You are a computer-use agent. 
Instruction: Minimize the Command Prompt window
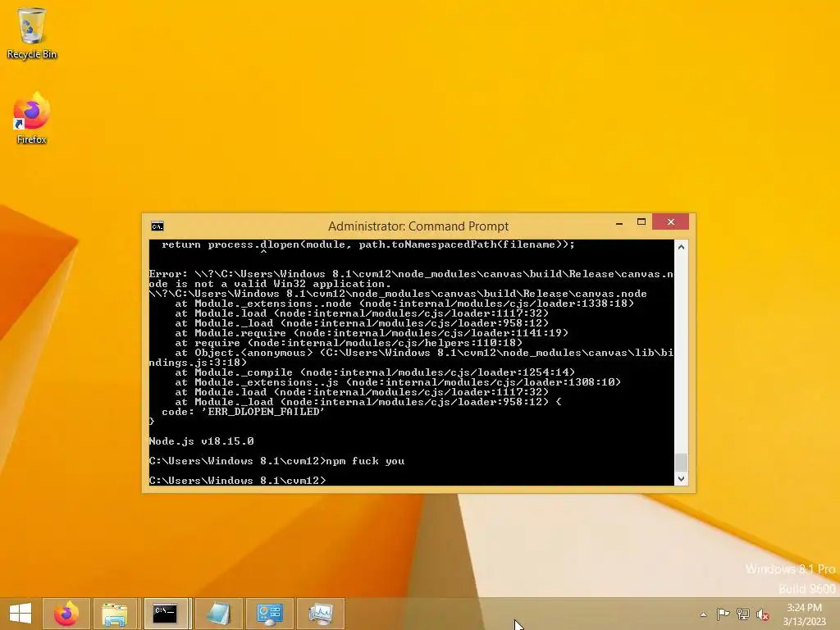point(619,222)
